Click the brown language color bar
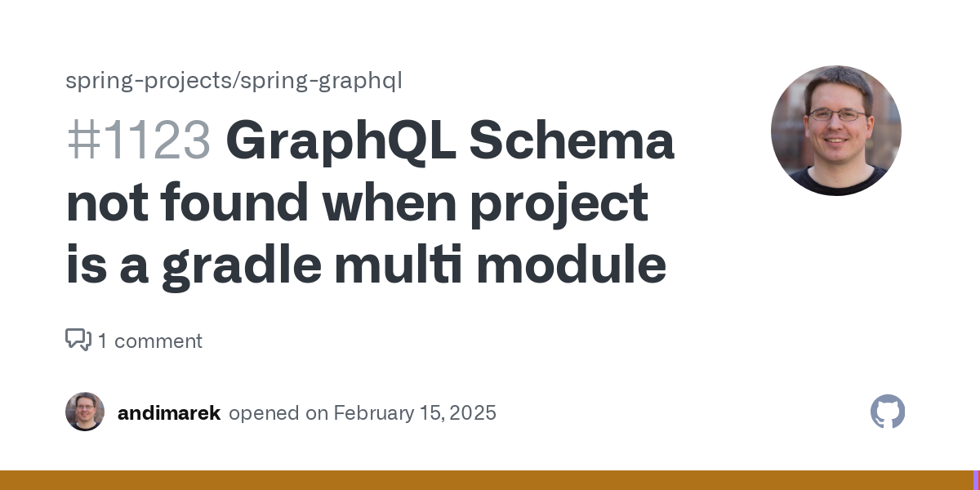Viewport: 980px width, 490px height. point(486,480)
